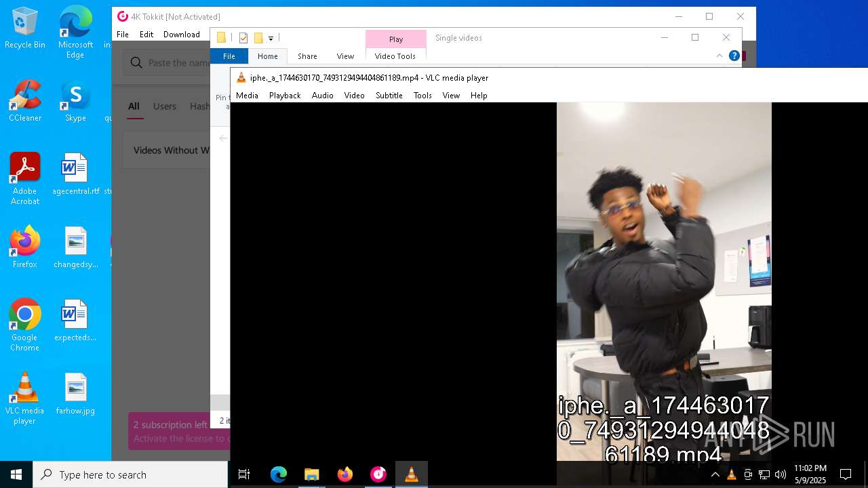Click the 4K Tokkit logo in title bar
Image resolution: width=868 pixels, height=488 pixels.
(x=122, y=16)
